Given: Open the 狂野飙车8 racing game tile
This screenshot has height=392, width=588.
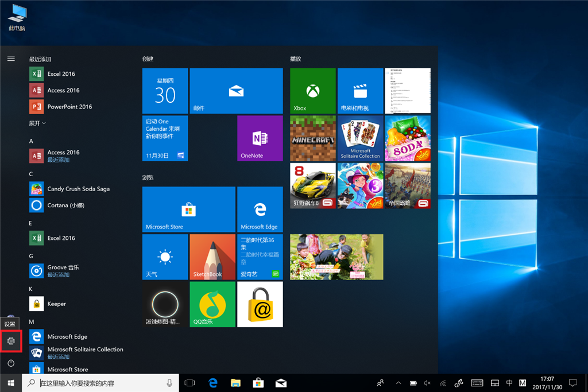Looking at the screenshot, I should click(313, 185).
